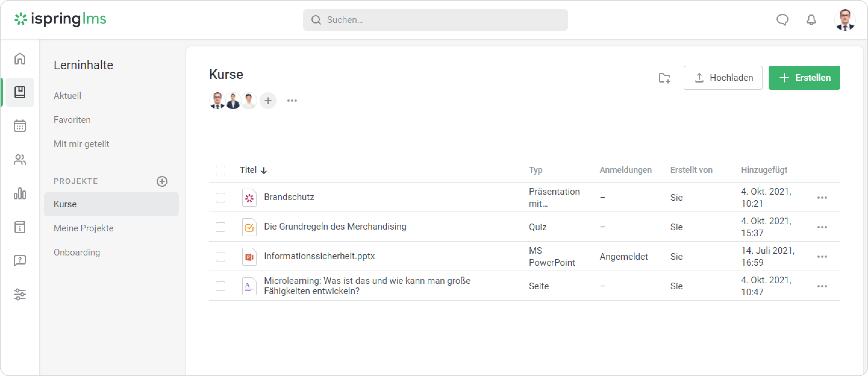Open the calendar icon in sidebar
Image resolution: width=868 pixels, height=376 pixels.
pos(20,126)
